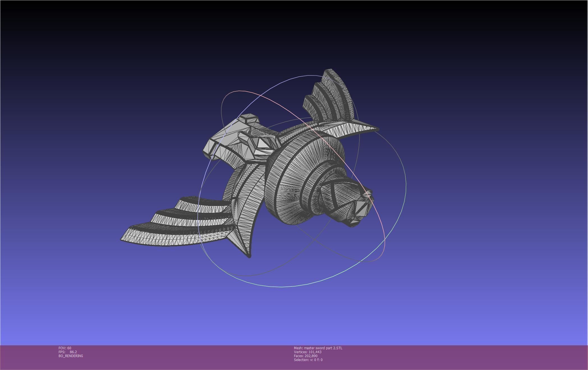Click the mesh name master sword part 2.STL
The height and width of the screenshot is (370, 588).
click(x=318, y=348)
